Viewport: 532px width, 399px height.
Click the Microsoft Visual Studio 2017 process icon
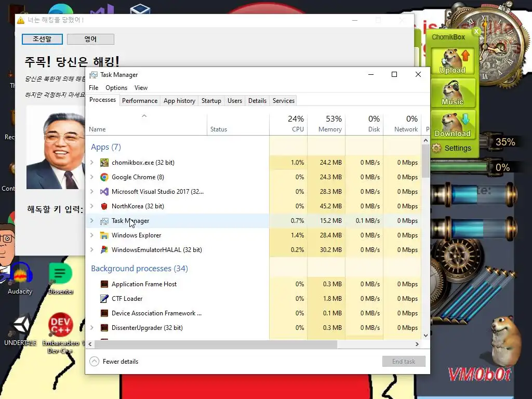[104, 192]
